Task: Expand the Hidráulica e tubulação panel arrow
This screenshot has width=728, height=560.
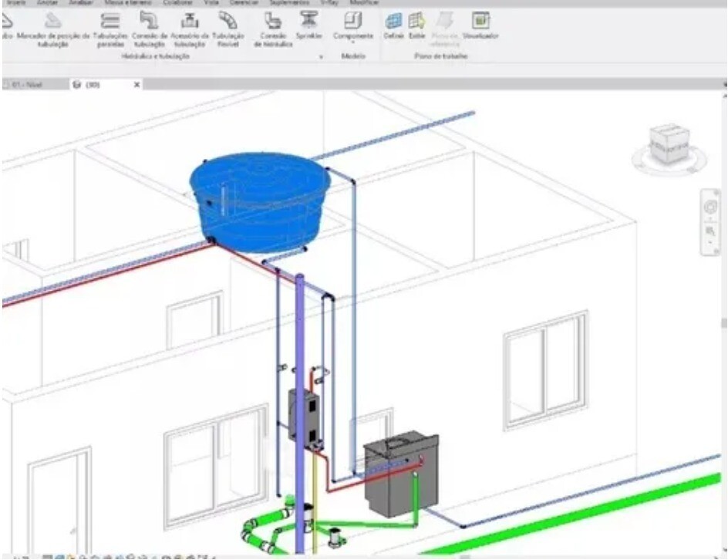Action: (321, 57)
